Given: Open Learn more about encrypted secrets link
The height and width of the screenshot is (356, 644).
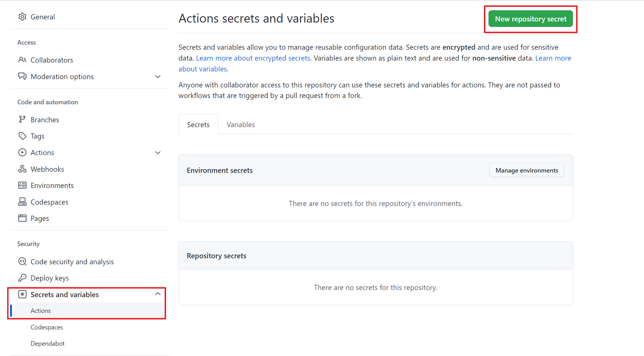Looking at the screenshot, I should click(253, 58).
